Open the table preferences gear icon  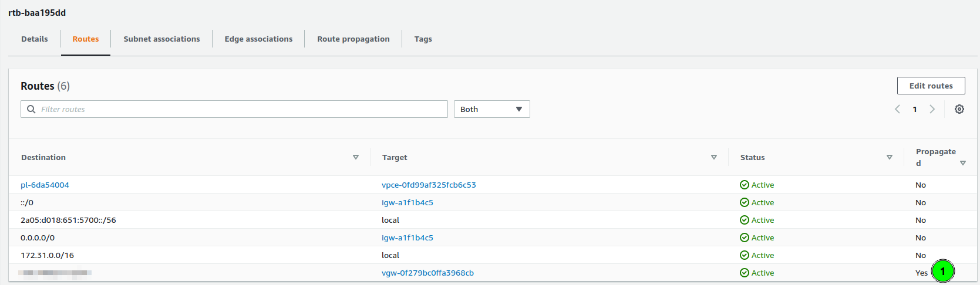(x=959, y=109)
